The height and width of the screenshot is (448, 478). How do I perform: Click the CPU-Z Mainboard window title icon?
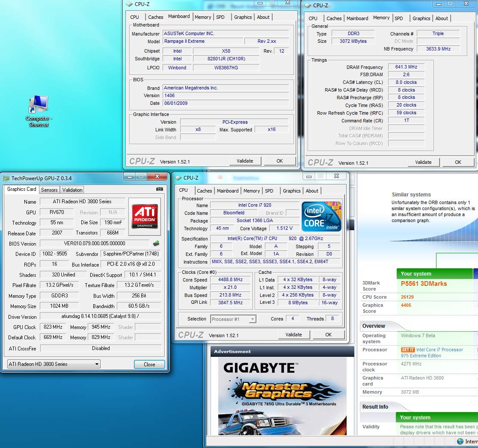(129, 4)
